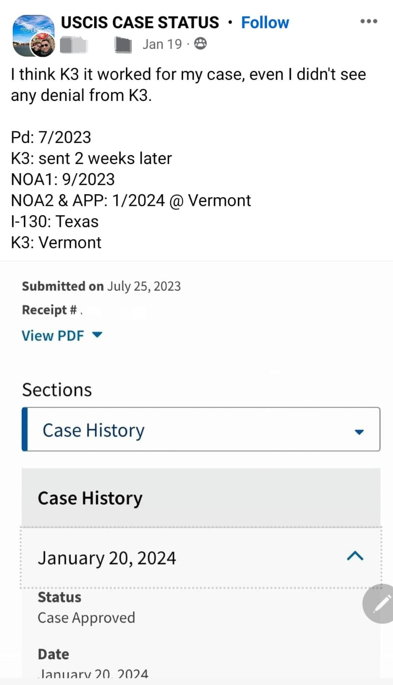
Task: Click the globe public audience icon
Action: click(200, 44)
